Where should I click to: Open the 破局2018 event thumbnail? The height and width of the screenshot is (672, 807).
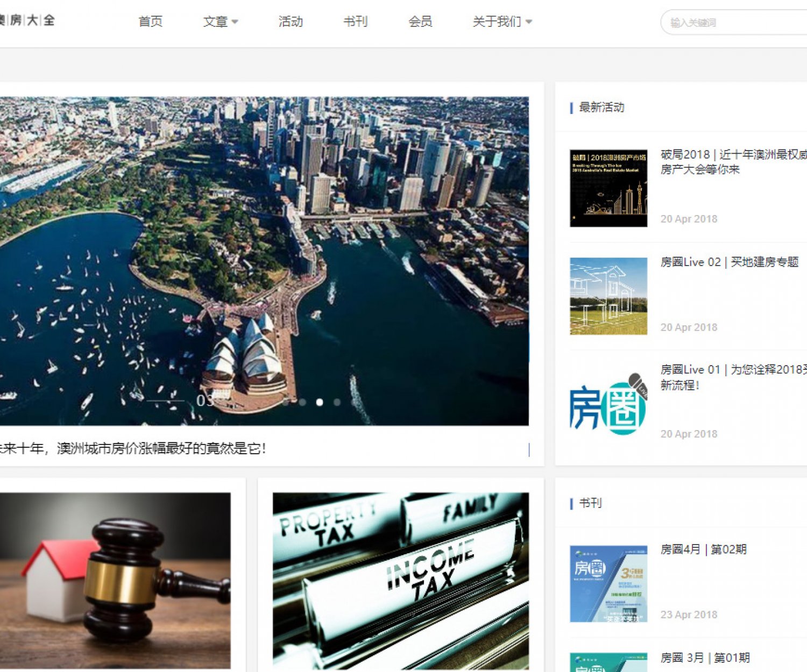[608, 188]
